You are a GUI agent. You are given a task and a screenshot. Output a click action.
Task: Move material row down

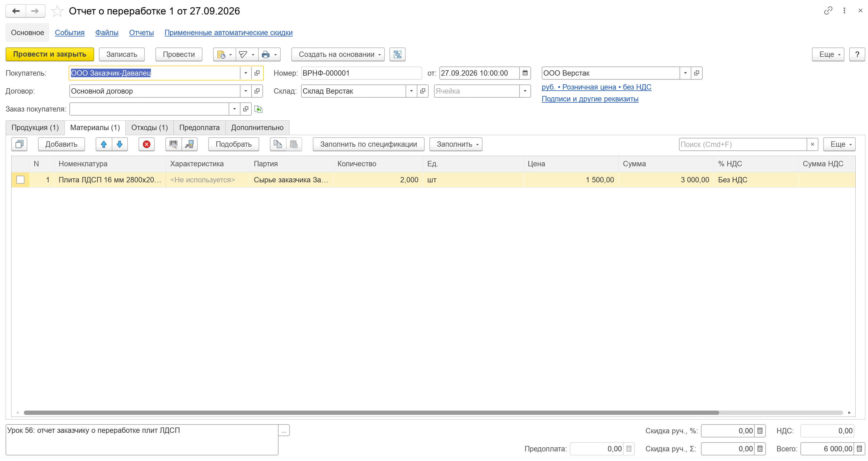(120, 144)
